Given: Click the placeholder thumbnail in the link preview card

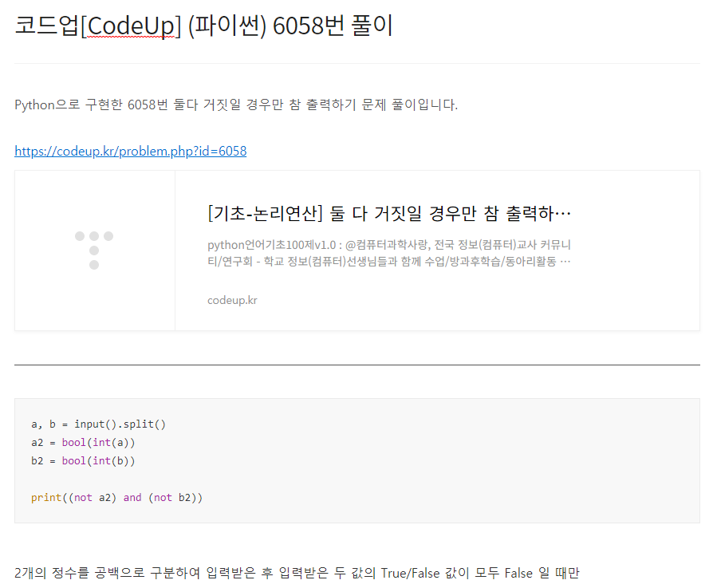Looking at the screenshot, I should 95,251.
